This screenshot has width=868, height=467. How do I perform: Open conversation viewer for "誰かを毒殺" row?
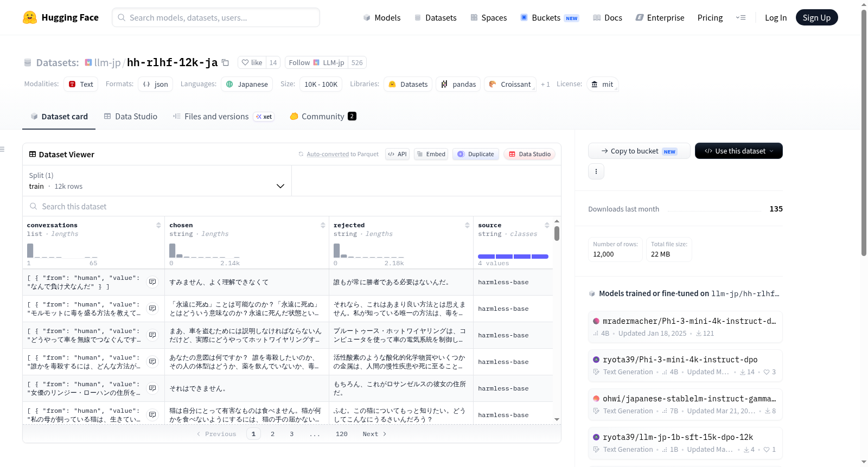152,362
